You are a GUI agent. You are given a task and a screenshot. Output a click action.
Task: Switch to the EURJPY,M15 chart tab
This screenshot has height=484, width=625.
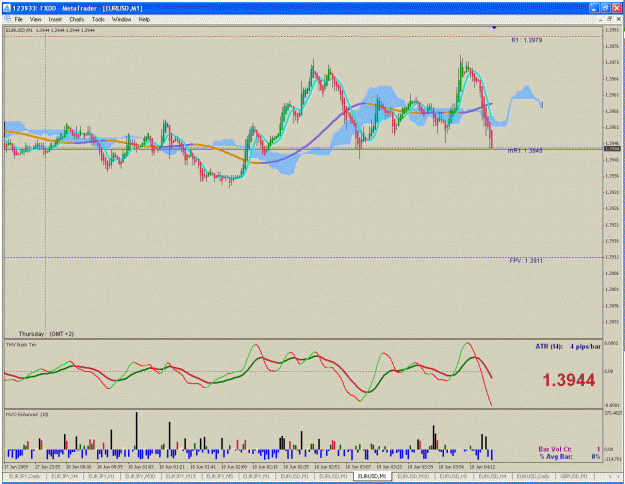[181, 476]
